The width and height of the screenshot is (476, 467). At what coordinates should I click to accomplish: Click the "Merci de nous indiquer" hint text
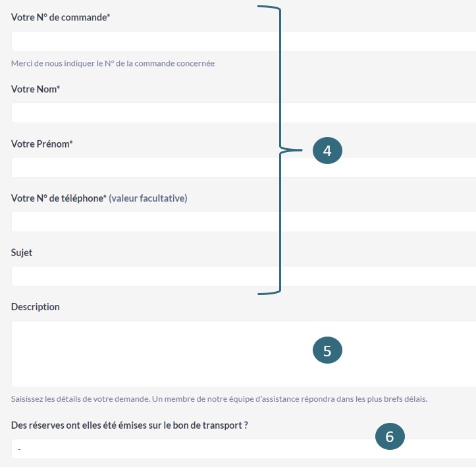(113, 64)
